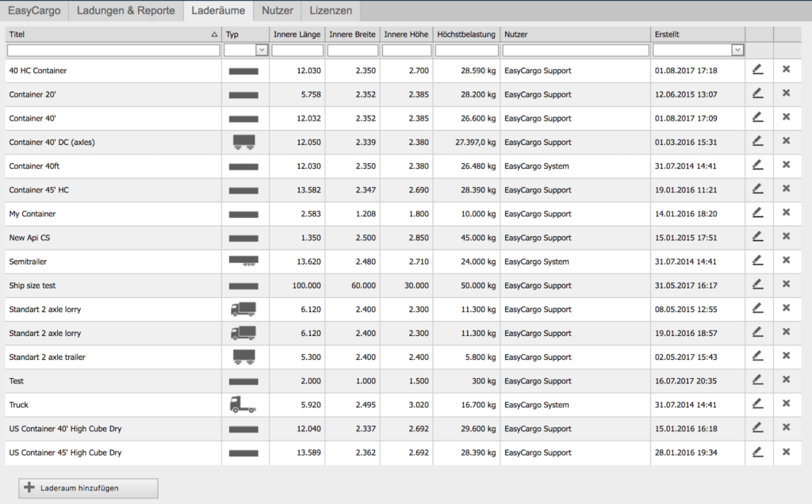
Task: Focus the Nutzer filter field
Action: (576, 50)
